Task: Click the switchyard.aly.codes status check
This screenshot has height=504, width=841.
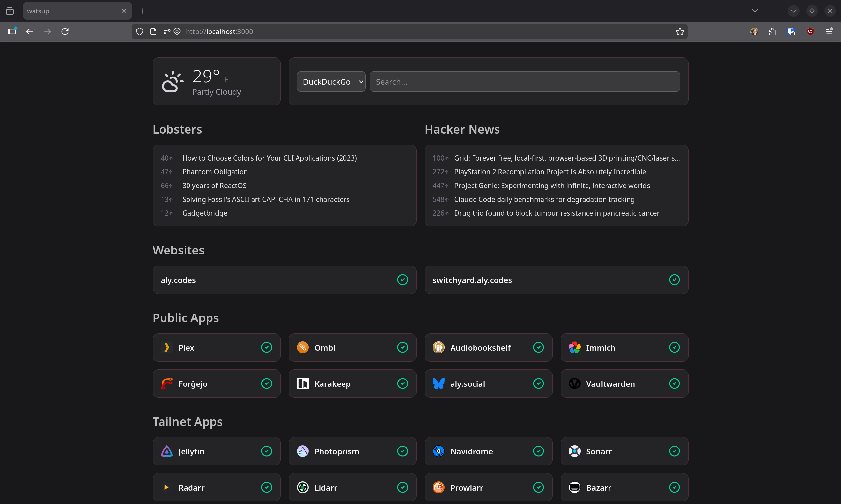Action: tap(674, 280)
